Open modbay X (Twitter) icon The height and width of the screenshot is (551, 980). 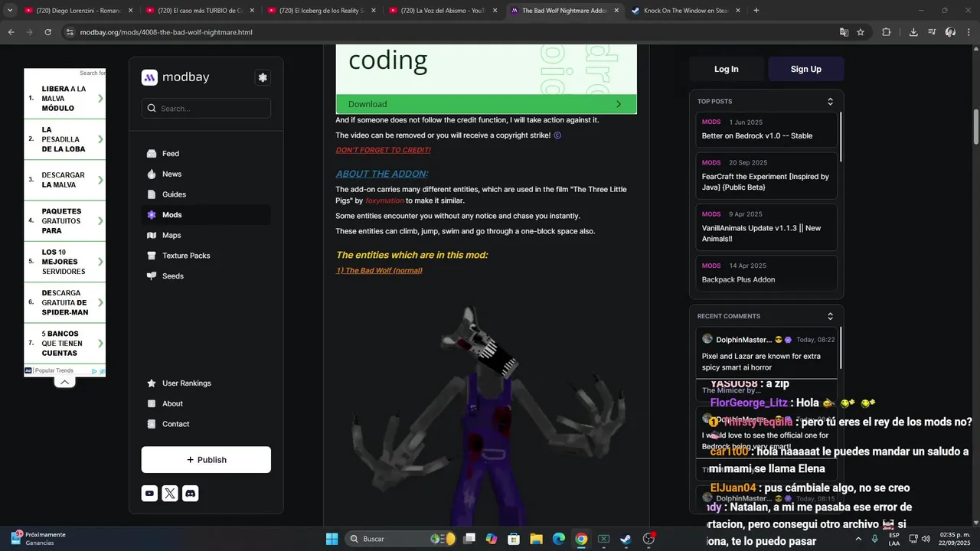coord(170,494)
